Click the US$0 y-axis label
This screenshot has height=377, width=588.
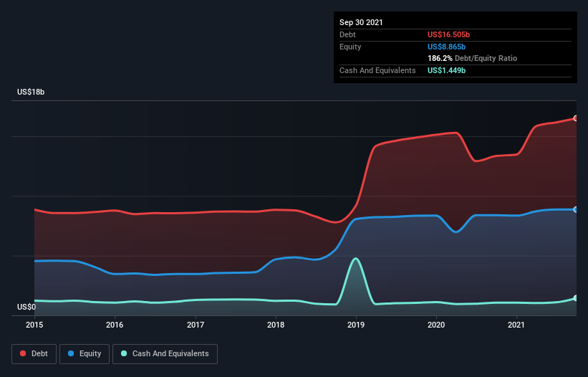coord(26,307)
